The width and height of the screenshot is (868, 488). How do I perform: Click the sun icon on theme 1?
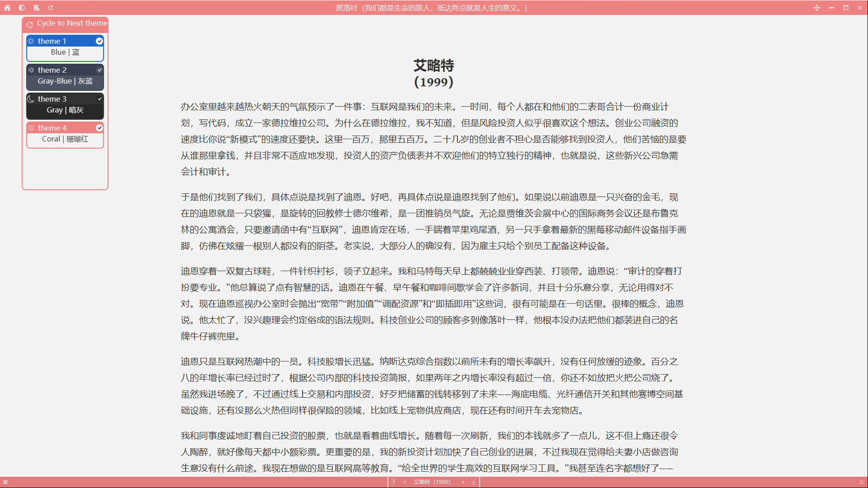pyautogui.click(x=30, y=41)
